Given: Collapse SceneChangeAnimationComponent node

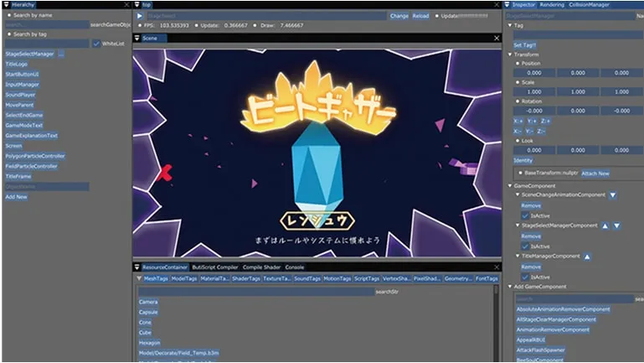Looking at the screenshot, I should coord(518,194).
